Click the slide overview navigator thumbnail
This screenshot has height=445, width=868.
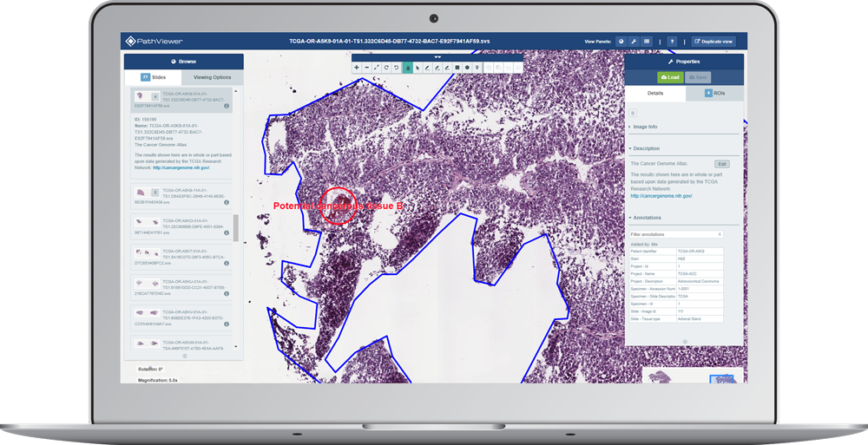click(694, 376)
